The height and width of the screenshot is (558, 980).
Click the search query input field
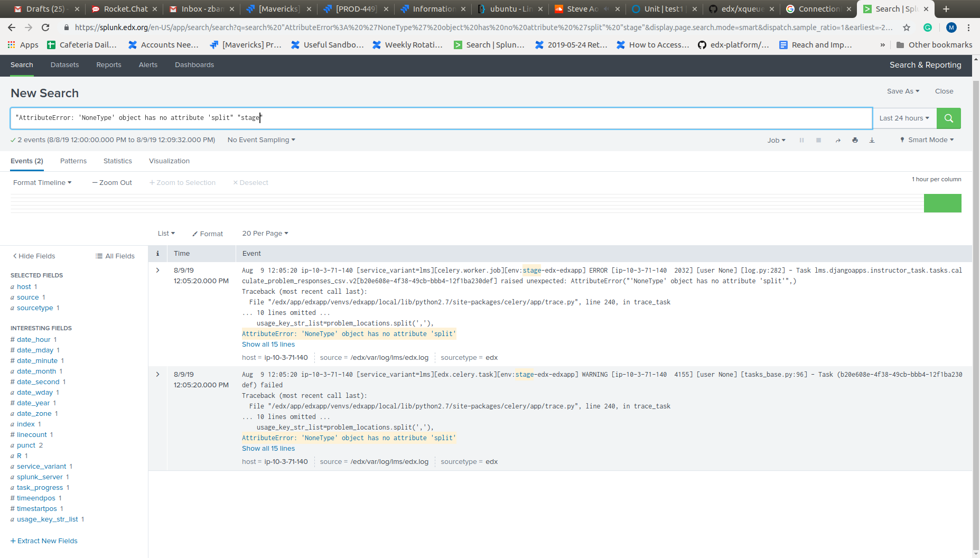[441, 118]
